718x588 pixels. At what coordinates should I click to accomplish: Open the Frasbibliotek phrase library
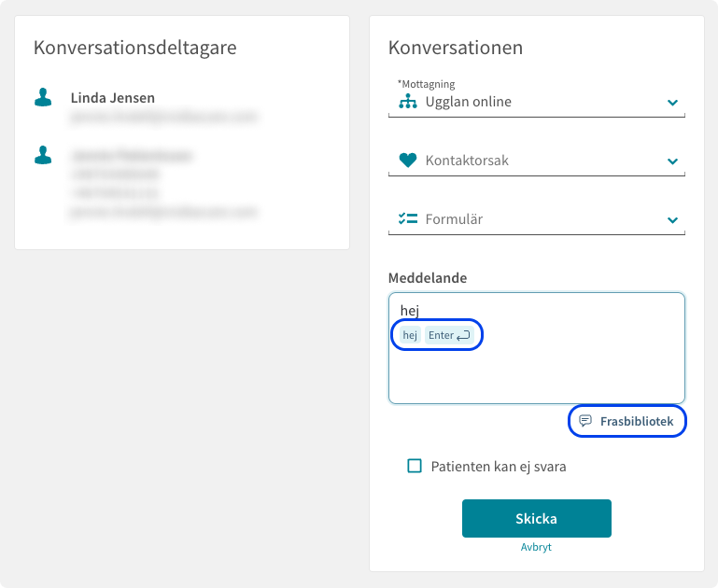[626, 421]
